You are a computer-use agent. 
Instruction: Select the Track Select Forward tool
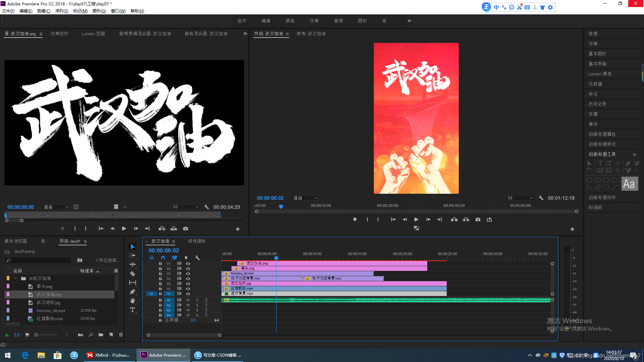point(133,255)
